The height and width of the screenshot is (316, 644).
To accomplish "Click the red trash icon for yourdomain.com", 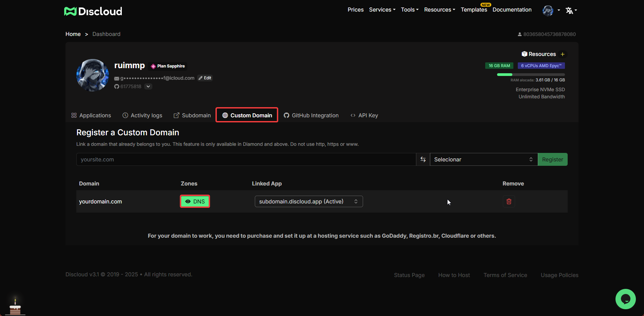I will 509,201.
